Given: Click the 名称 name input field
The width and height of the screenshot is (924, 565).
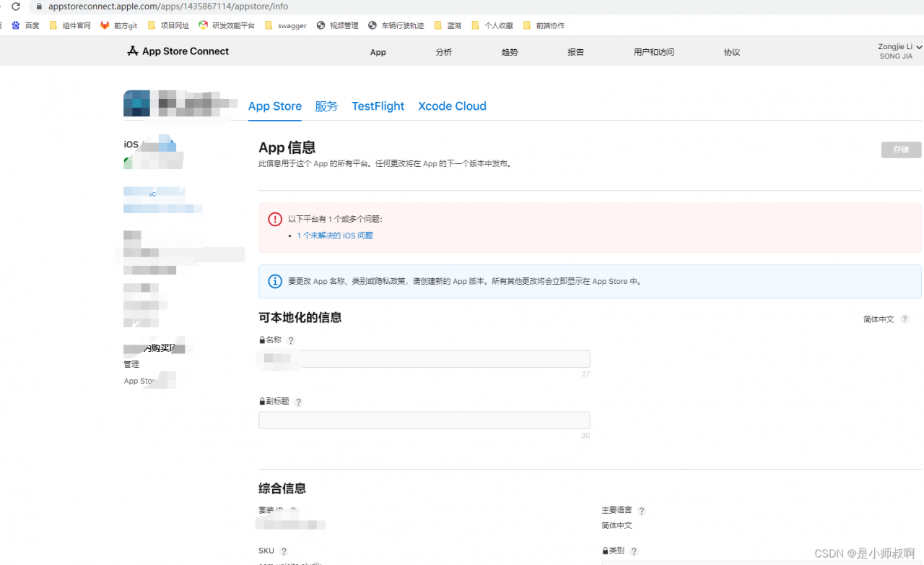Looking at the screenshot, I should pyautogui.click(x=424, y=358).
